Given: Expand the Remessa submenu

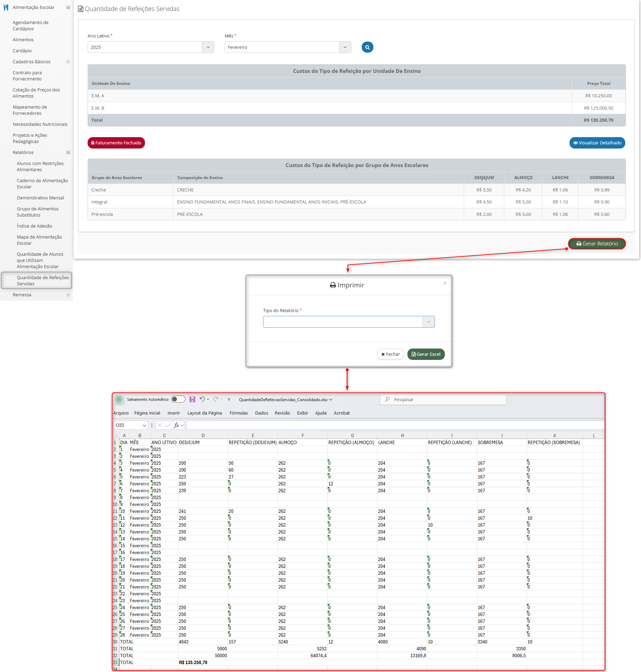Looking at the screenshot, I should [x=68, y=295].
